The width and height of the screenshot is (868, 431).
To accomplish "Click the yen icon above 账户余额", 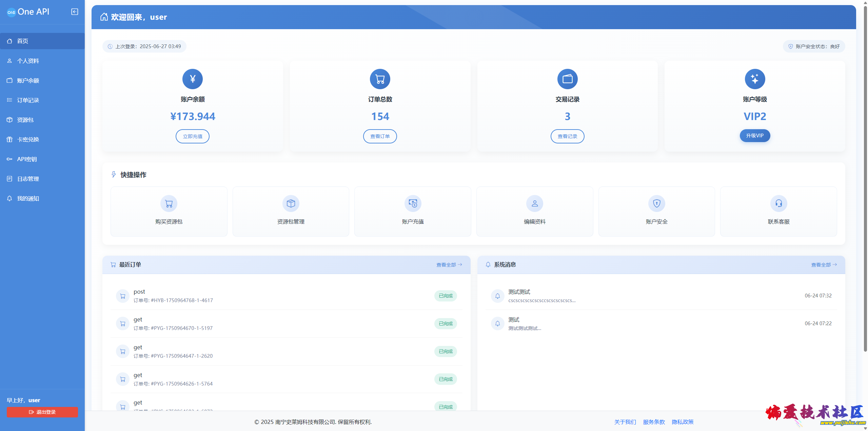I will click(x=193, y=79).
